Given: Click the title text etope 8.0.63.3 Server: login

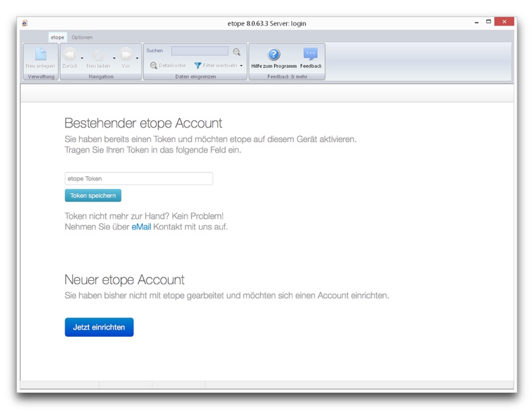Looking at the screenshot, I should click(267, 23).
